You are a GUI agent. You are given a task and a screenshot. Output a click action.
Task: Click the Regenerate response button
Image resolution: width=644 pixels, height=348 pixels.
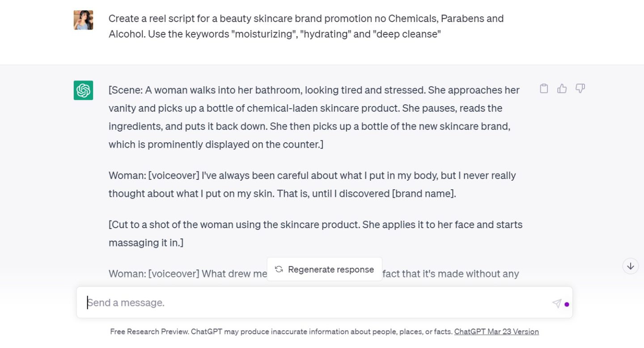click(325, 269)
